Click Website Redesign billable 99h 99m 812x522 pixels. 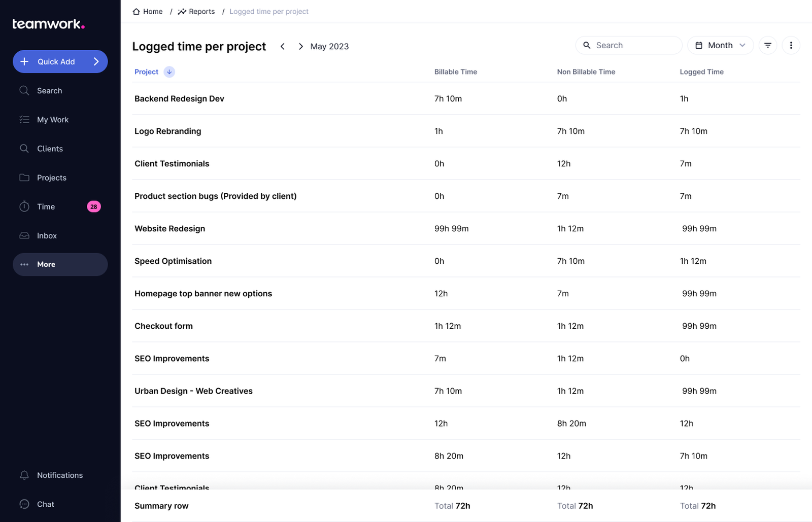tap(452, 228)
